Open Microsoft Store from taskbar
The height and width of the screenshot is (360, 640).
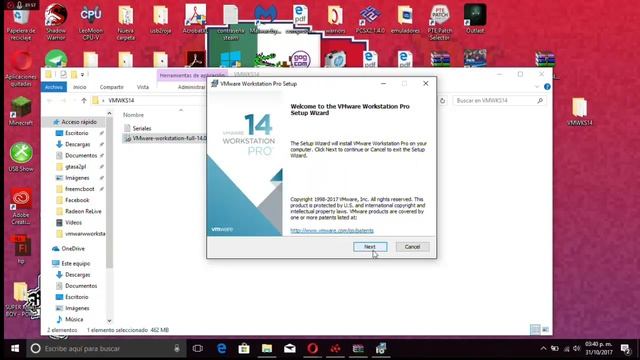point(244,349)
